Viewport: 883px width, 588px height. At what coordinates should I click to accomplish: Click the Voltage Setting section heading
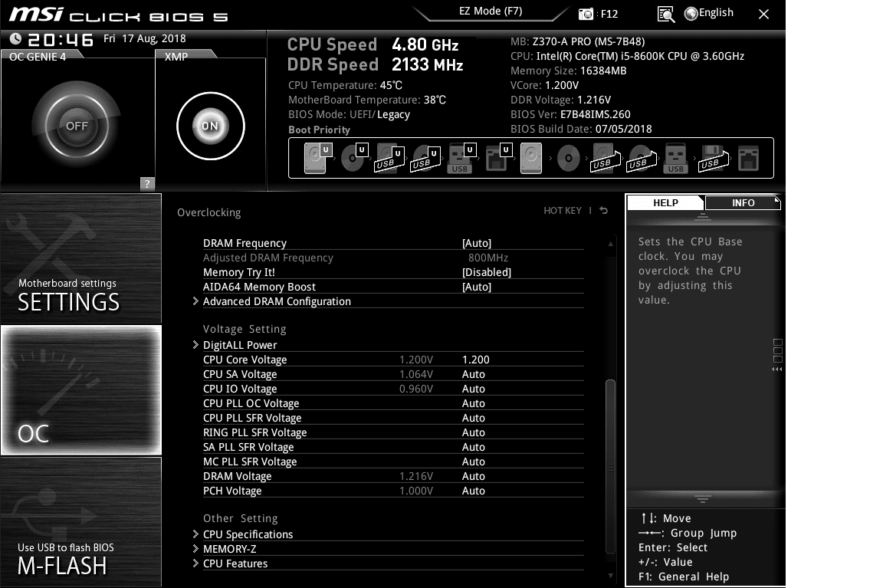[245, 330]
